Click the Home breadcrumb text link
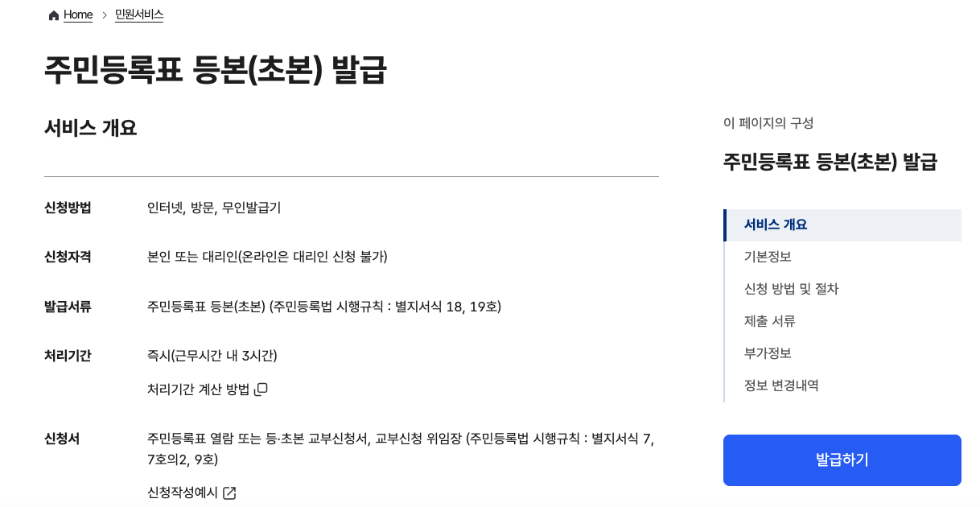 (78, 14)
